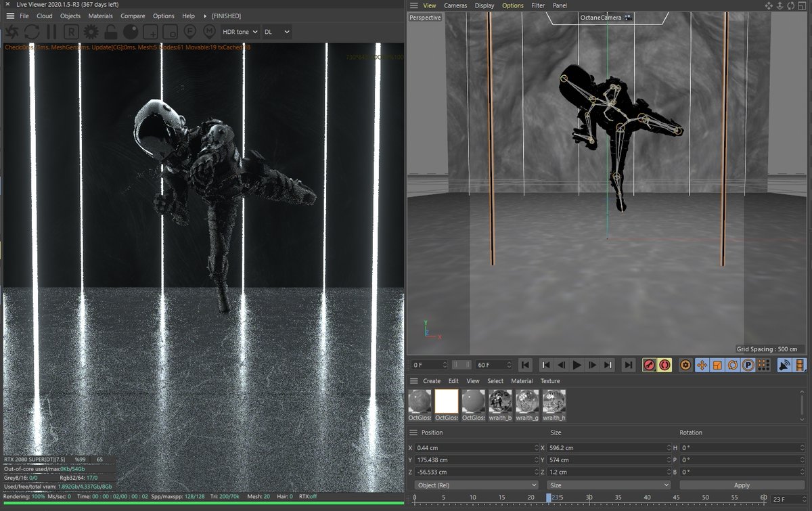Screen dimensions: 812x511
Task: Open the Cameras menu in viewport
Action: click(455, 5)
